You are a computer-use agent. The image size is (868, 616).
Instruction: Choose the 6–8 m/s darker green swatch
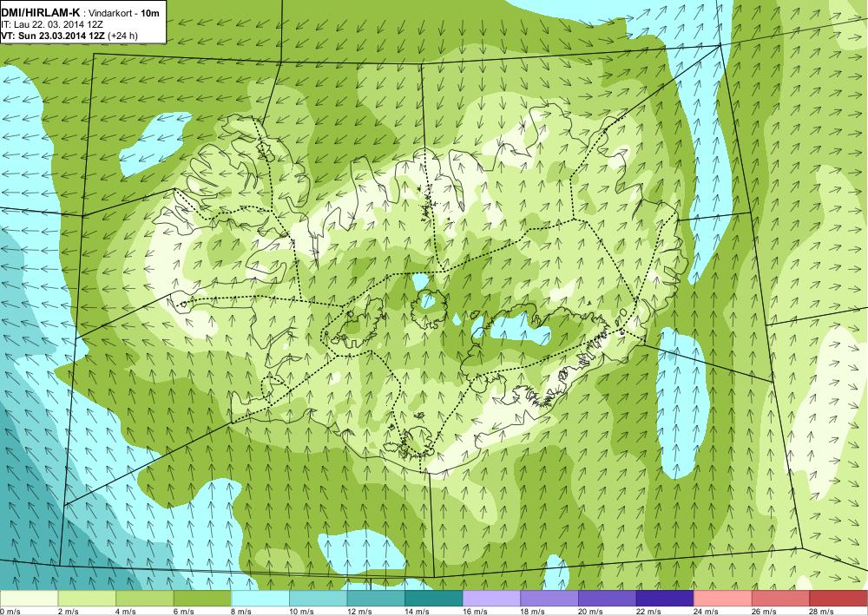pyautogui.click(x=202, y=599)
